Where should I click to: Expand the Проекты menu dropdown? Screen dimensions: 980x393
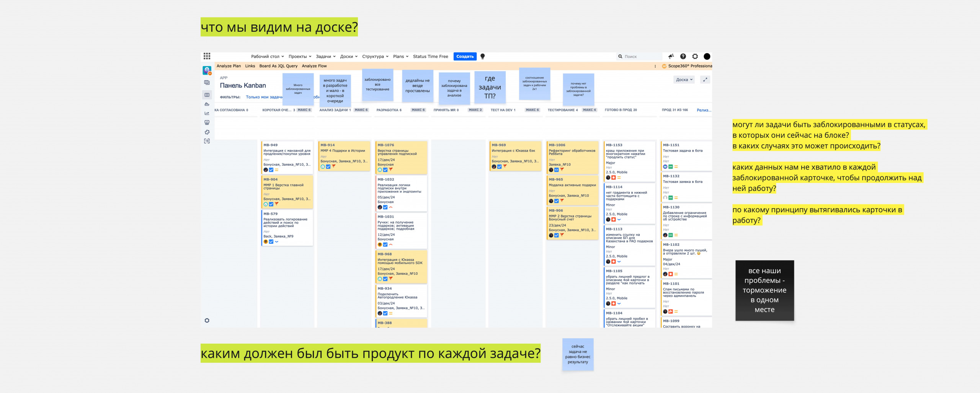point(300,56)
